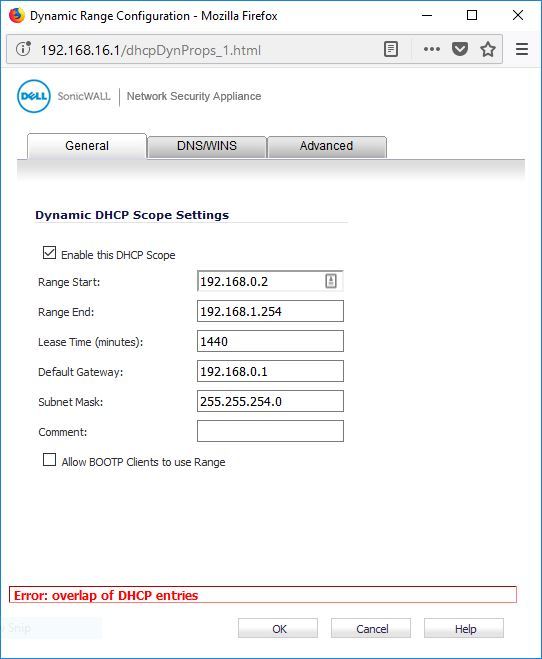
Task: Click the Subnet Mask field
Action: point(270,401)
